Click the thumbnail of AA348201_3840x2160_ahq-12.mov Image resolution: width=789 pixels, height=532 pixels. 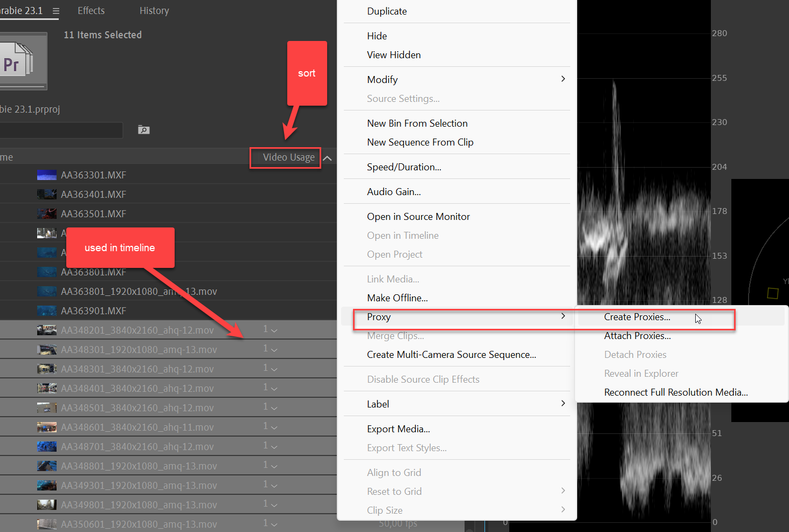pos(46,329)
